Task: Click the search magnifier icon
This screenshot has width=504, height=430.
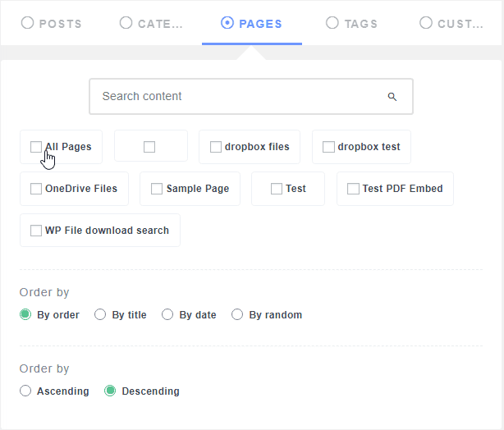Action: (x=392, y=97)
